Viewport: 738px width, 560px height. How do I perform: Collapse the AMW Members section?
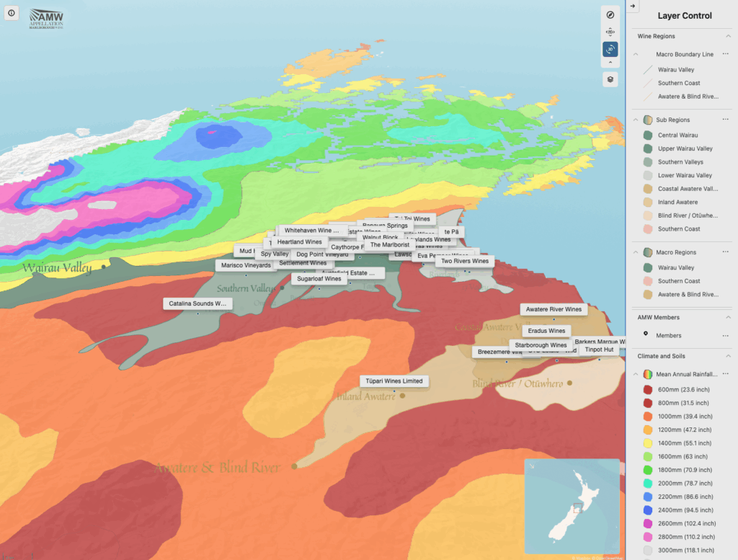[x=728, y=318]
